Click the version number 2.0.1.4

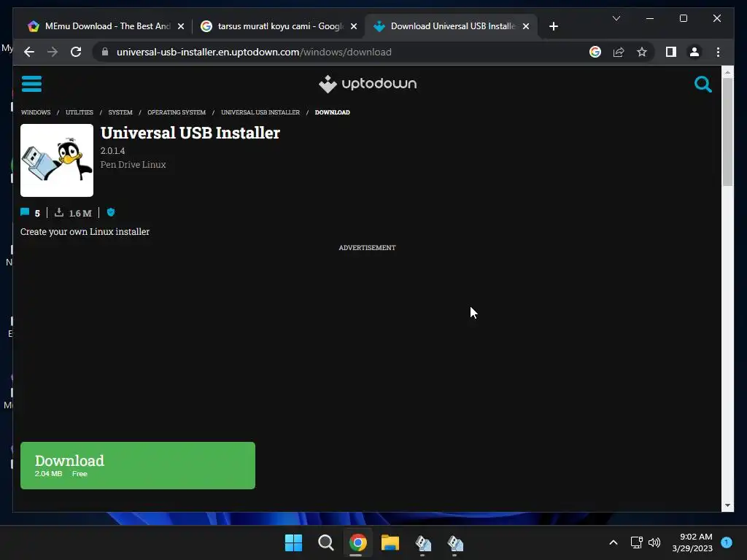coord(112,150)
